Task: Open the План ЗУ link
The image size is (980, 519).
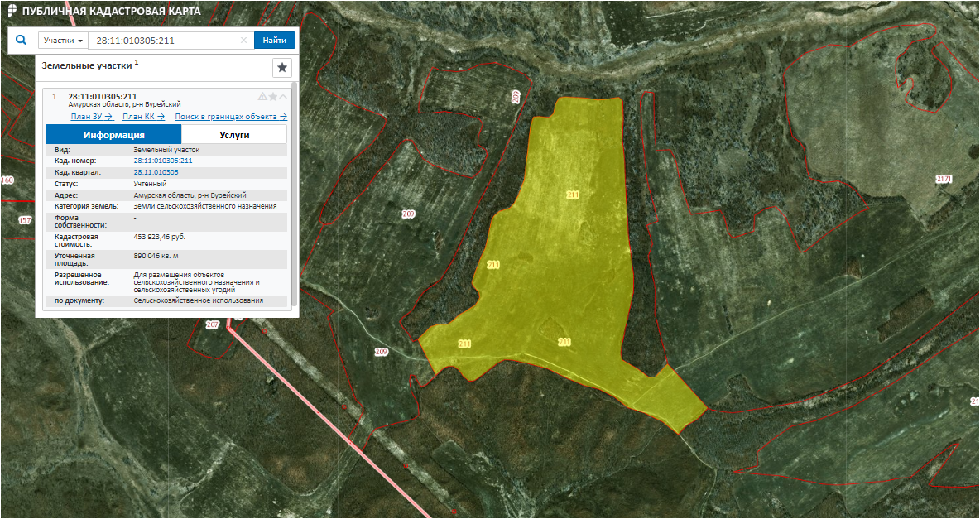Action: [x=92, y=117]
